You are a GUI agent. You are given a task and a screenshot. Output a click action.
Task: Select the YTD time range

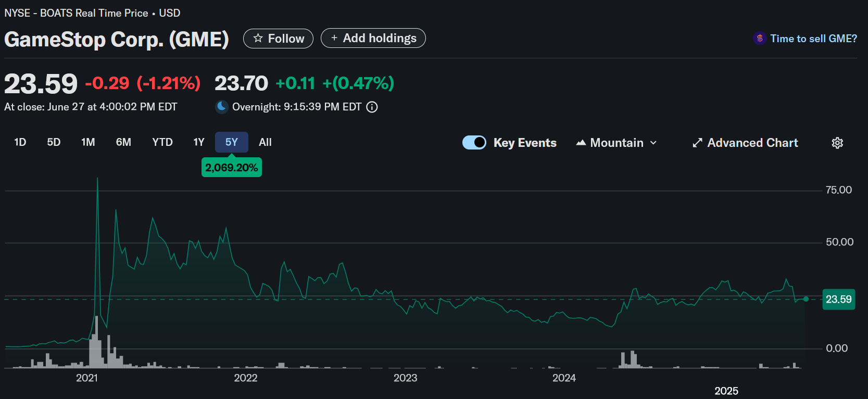click(x=162, y=142)
